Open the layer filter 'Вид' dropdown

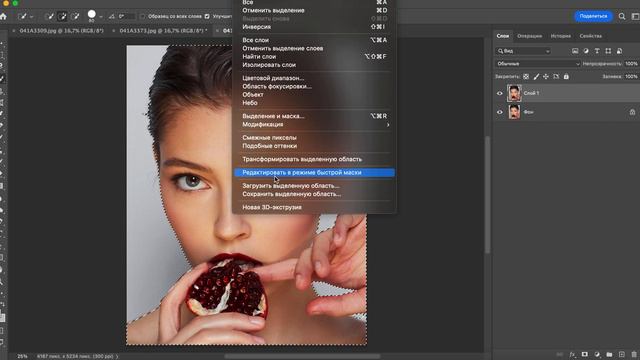[523, 51]
